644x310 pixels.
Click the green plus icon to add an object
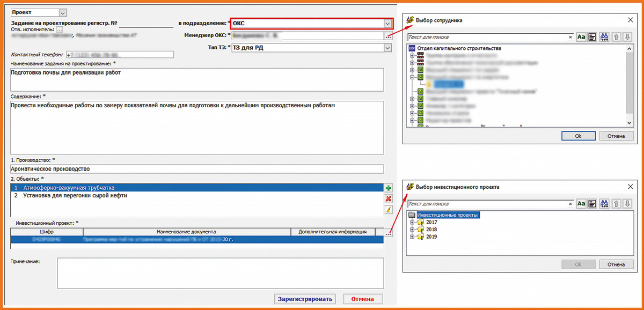click(388, 188)
